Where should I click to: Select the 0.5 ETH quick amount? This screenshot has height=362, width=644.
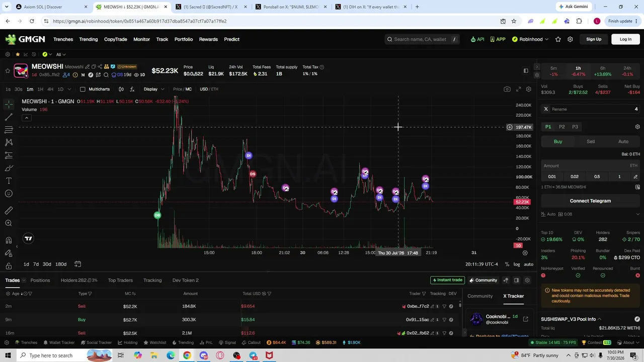597,176
